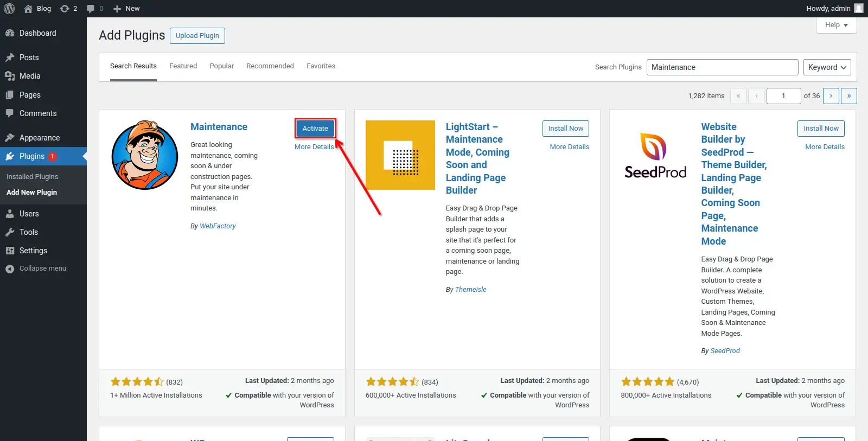
Task: Select Add New Plugin submenu
Action: click(31, 193)
